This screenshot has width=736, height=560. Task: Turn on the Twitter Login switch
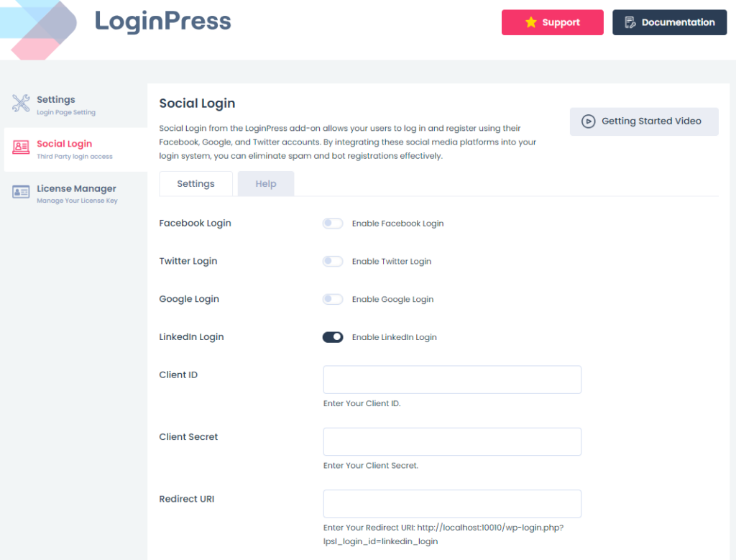(333, 262)
